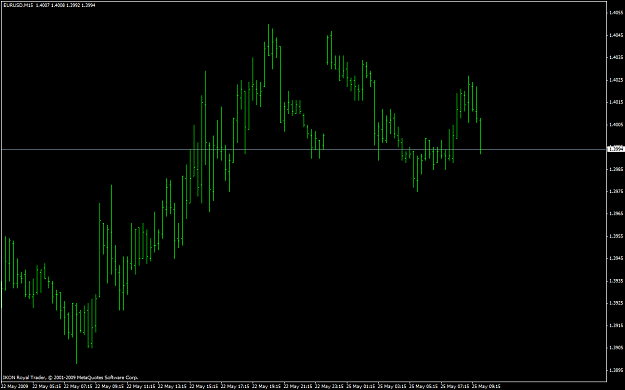
Task: Click the 25 May 01:15 time label
Action: coord(361,386)
